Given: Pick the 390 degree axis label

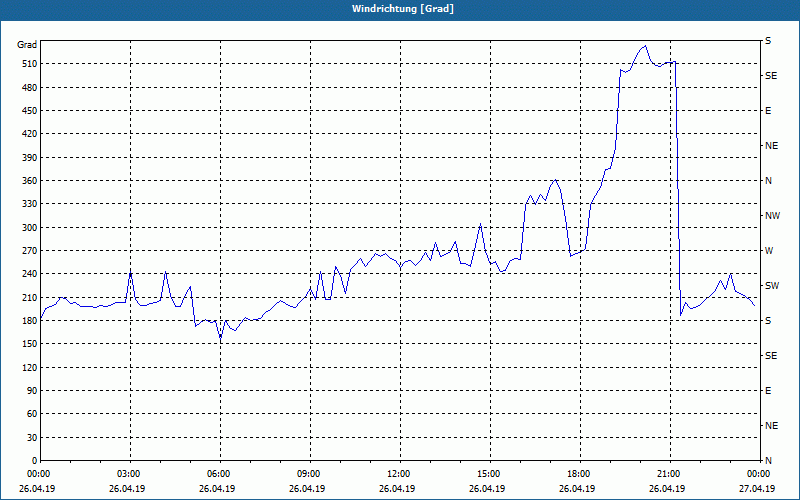Looking at the screenshot, I should click(x=29, y=158).
